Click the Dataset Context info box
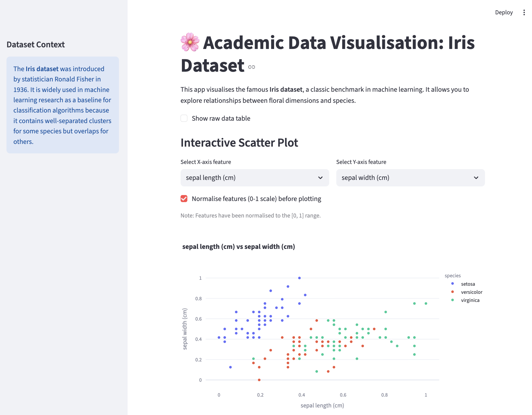532x415 pixels. pyautogui.click(x=63, y=105)
